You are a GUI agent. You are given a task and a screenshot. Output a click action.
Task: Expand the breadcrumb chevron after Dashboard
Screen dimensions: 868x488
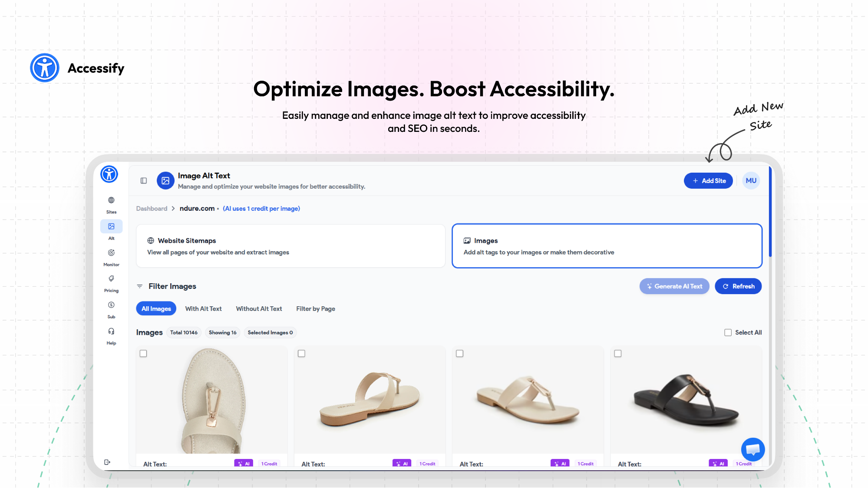(x=173, y=209)
